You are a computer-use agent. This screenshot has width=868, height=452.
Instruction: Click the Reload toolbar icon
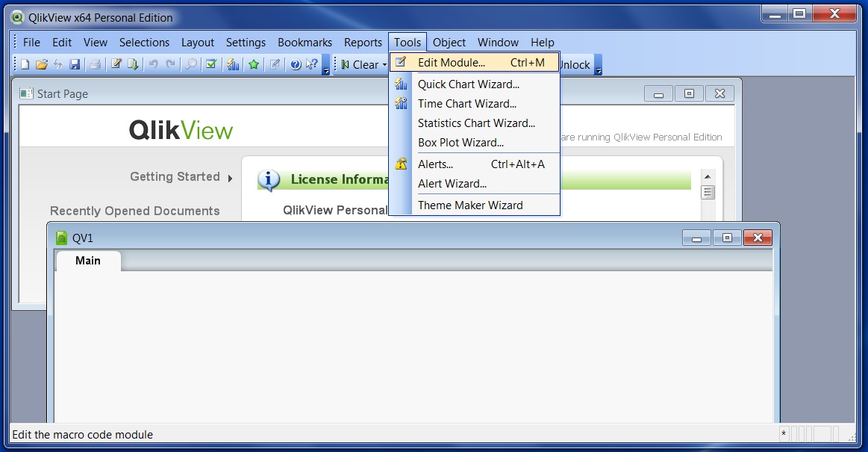pos(132,64)
